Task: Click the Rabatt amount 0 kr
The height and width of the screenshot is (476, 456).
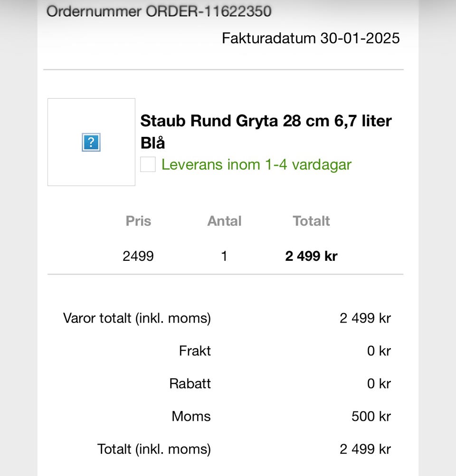Action: [x=379, y=383]
